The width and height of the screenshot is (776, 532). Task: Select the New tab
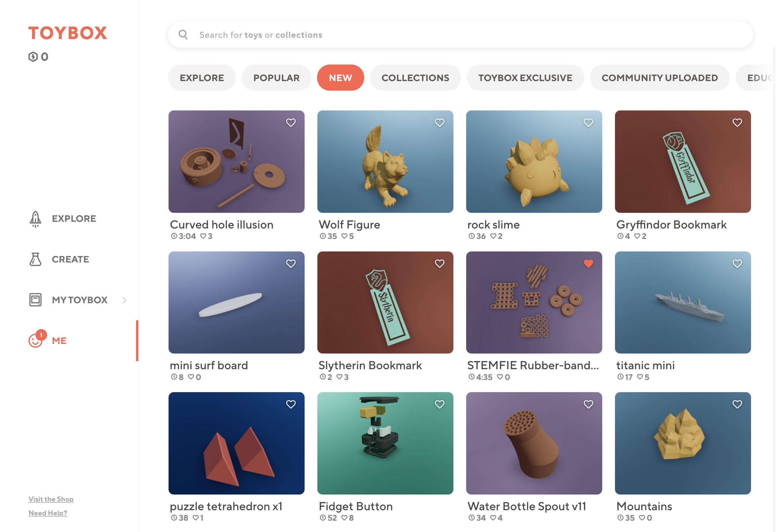[x=340, y=78]
